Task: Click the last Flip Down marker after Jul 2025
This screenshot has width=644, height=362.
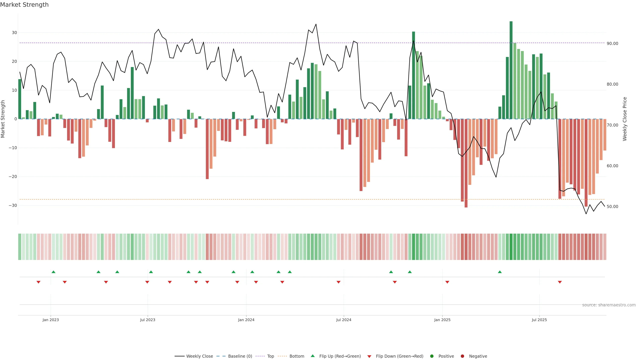Action: [x=560, y=282]
